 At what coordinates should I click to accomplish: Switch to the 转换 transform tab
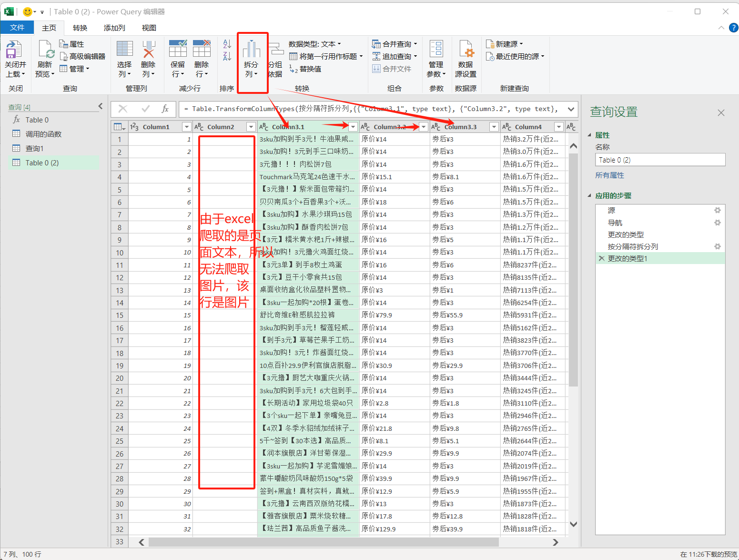80,28
